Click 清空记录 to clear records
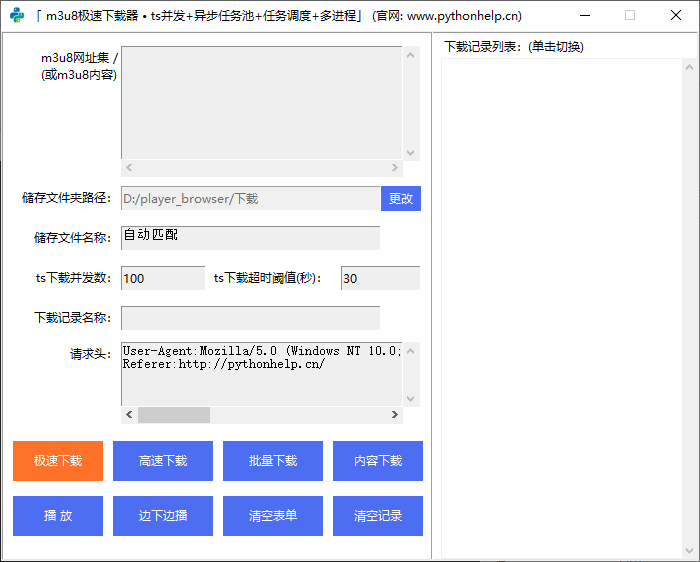Viewport: 700px width, 562px height. point(378,516)
